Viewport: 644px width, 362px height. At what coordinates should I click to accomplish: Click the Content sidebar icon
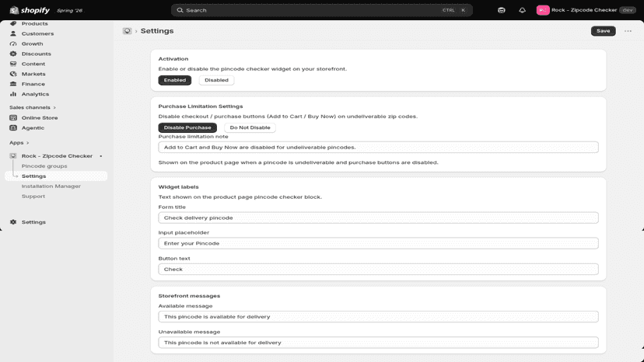point(13,64)
